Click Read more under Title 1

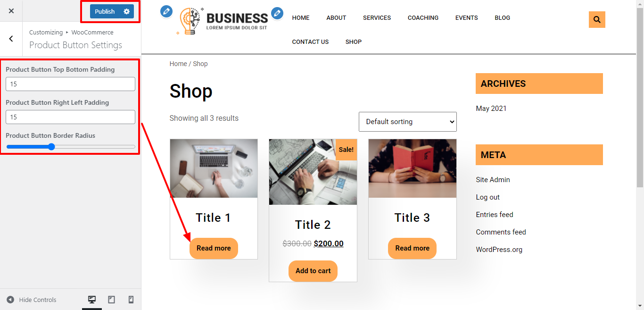click(x=214, y=248)
